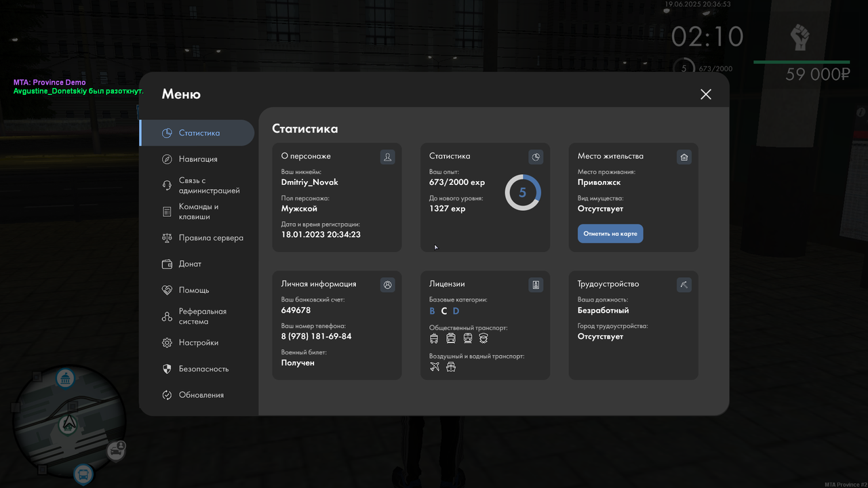Click the pickaxe icon in Трудоустройство card
The width and height of the screenshot is (868, 488).
(684, 285)
